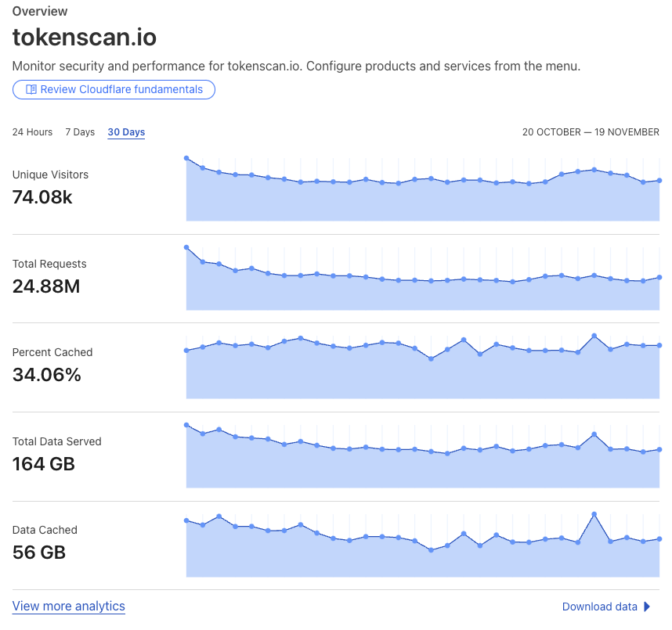The height and width of the screenshot is (630, 672).
Task: Click the book icon in Review Cloudflare fundamentals
Action: click(x=31, y=89)
